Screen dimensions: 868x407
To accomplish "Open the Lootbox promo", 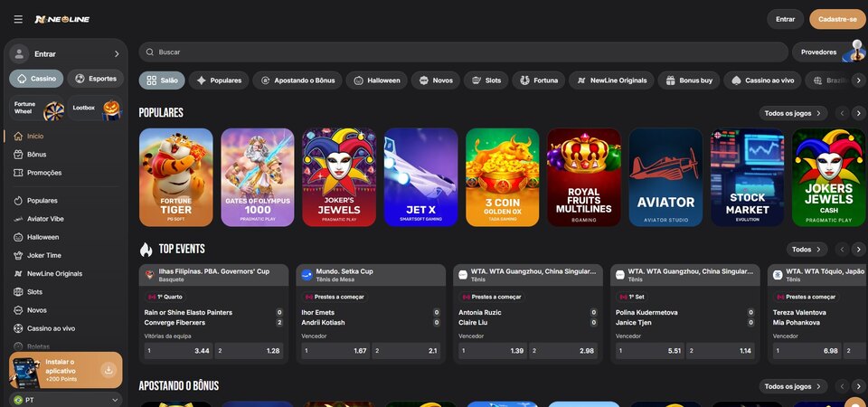I will click(x=95, y=108).
